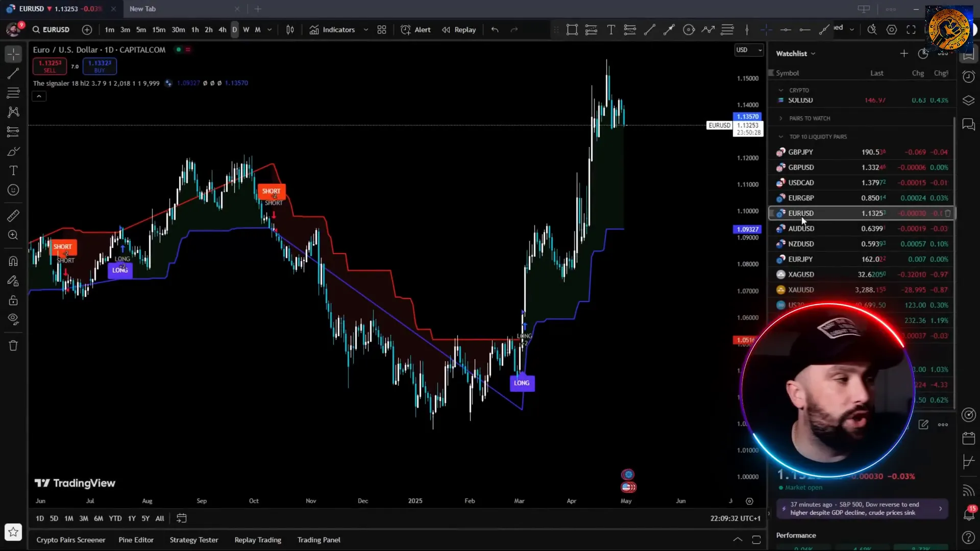Image resolution: width=980 pixels, height=551 pixels.
Task: Select the W weekly timeframe
Action: (x=246, y=30)
